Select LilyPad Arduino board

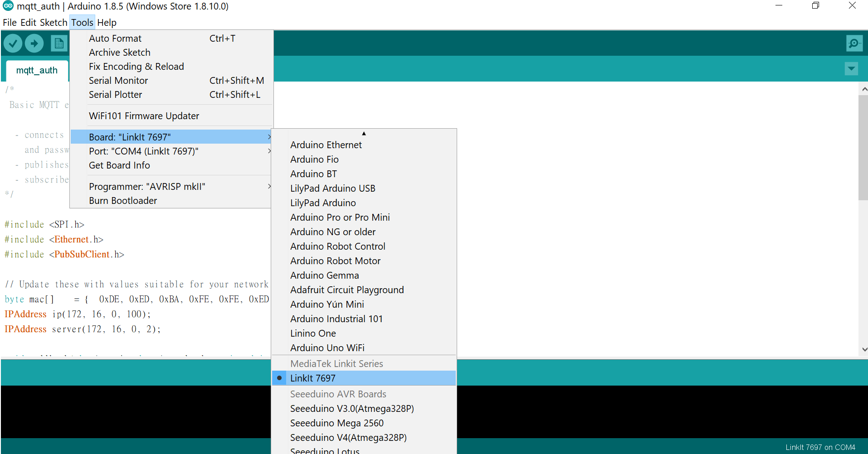click(x=364, y=203)
